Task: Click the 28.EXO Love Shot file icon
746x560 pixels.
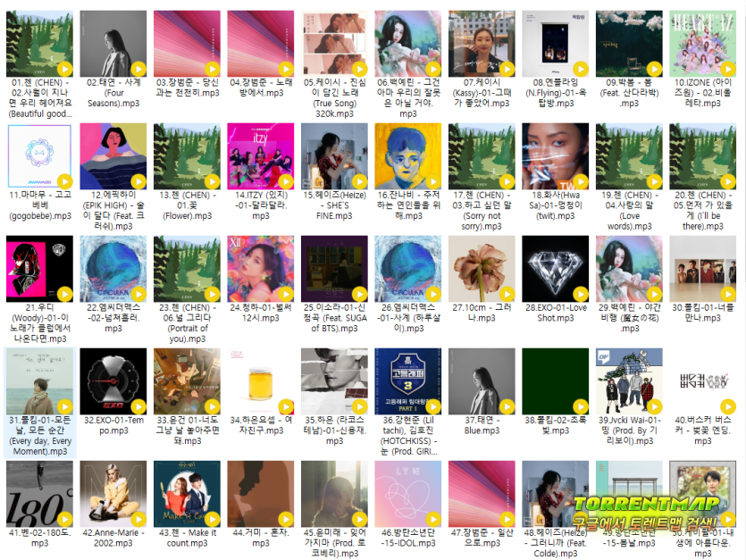Action: point(556,269)
